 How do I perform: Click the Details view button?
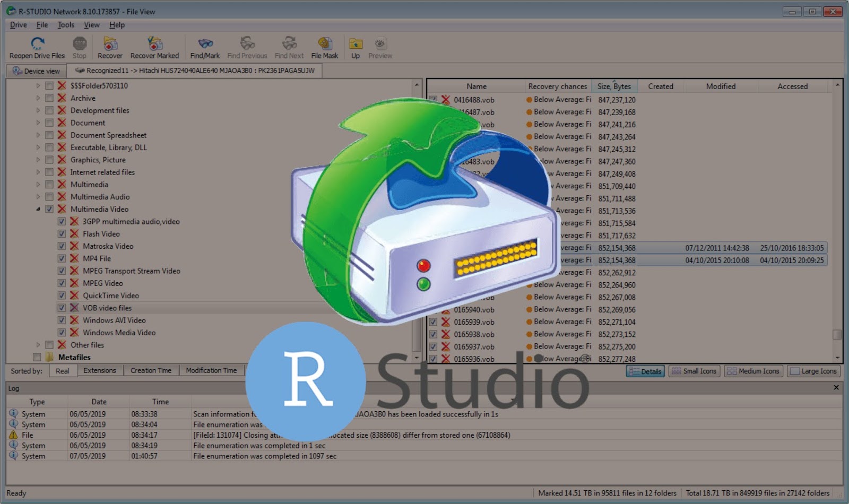(645, 371)
